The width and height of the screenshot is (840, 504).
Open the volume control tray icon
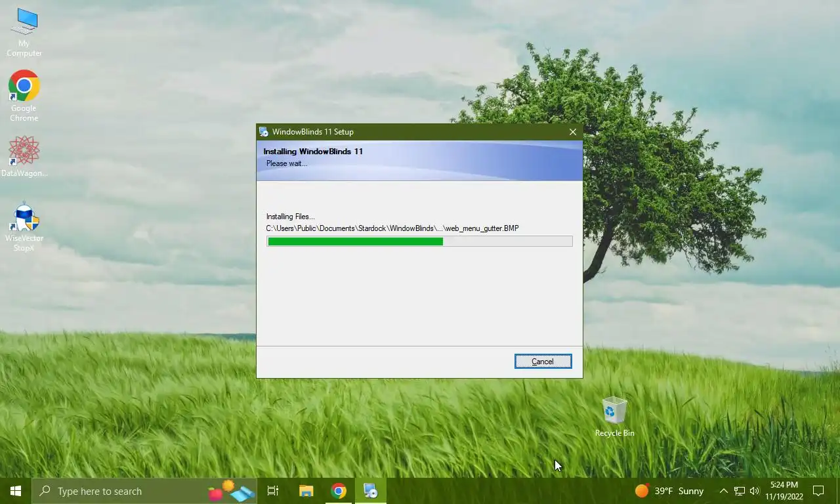click(754, 491)
